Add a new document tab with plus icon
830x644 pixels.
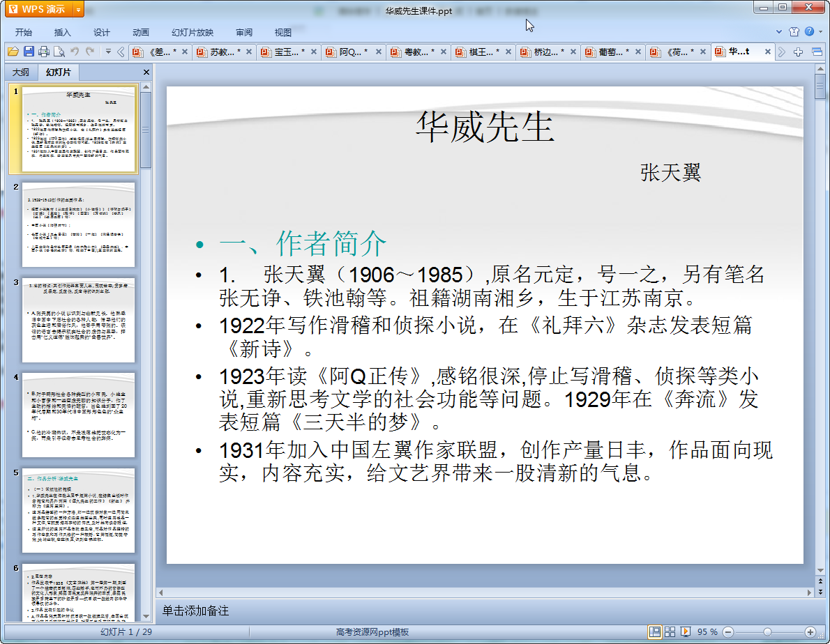(798, 52)
